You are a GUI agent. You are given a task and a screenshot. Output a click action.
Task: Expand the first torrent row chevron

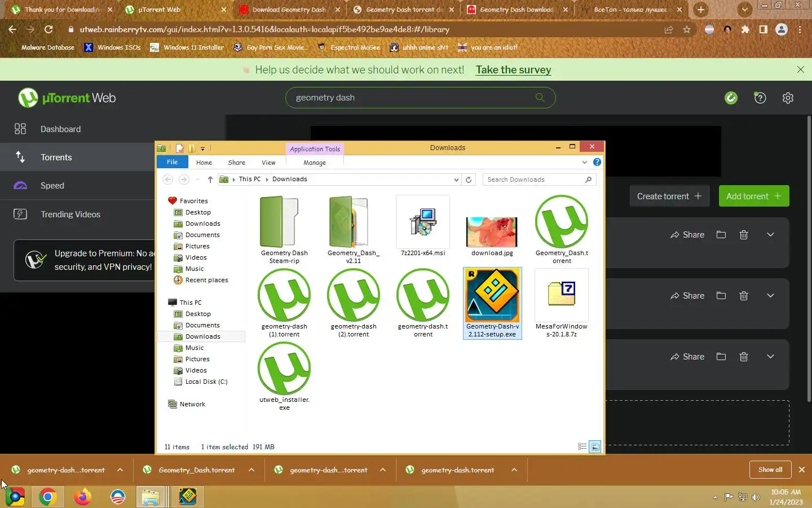(770, 235)
